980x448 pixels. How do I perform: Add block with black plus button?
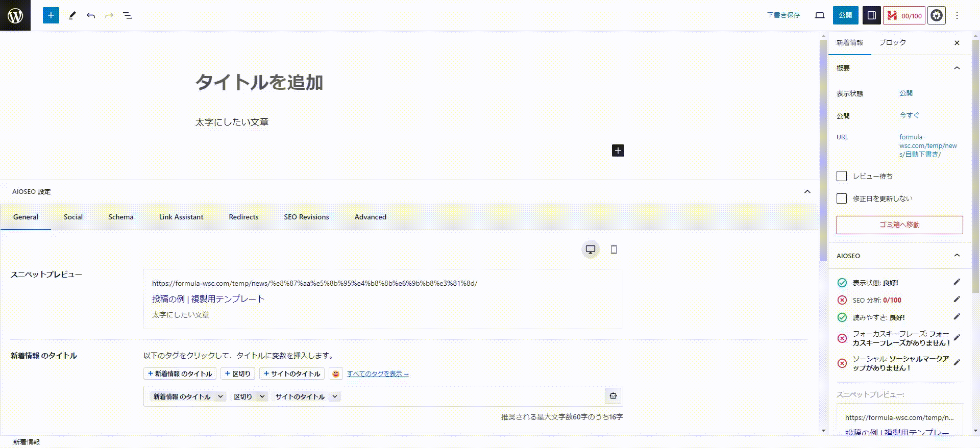click(x=618, y=151)
